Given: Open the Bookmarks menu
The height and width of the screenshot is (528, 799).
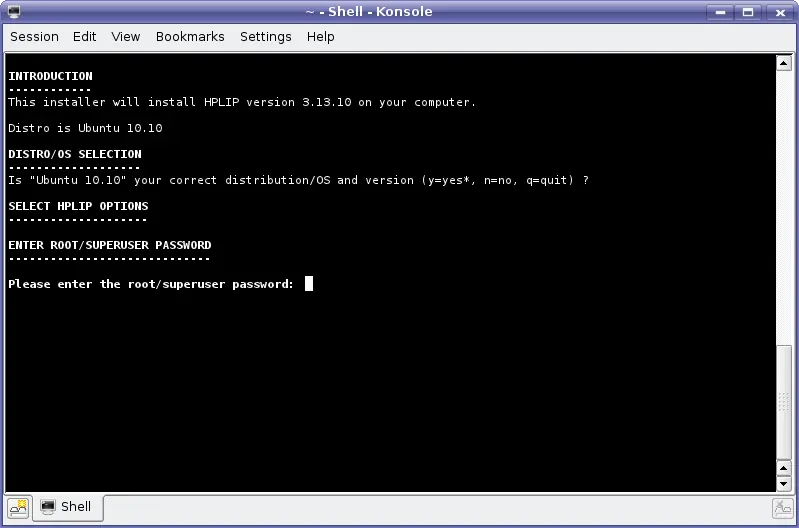Looking at the screenshot, I should pos(190,37).
